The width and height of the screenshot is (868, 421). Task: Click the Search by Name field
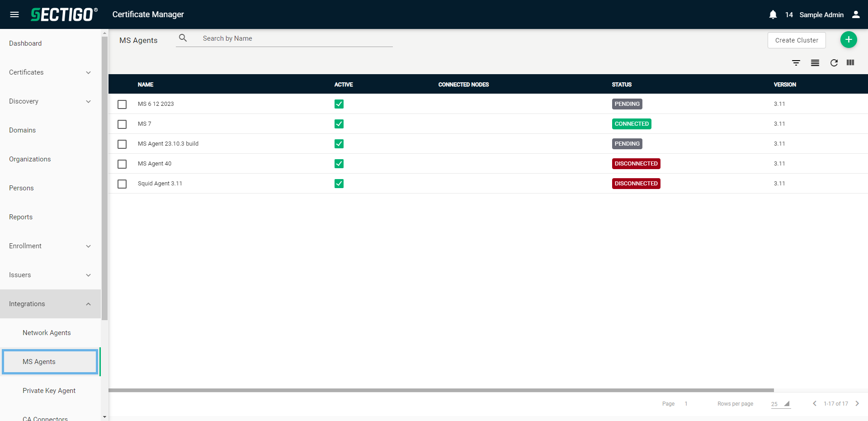click(297, 38)
